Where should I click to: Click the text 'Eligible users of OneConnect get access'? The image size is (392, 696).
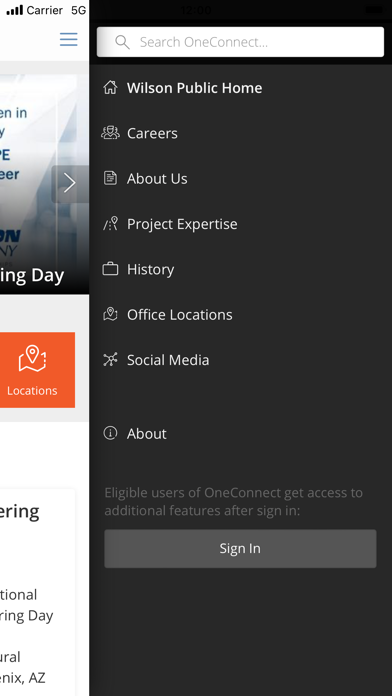click(234, 493)
